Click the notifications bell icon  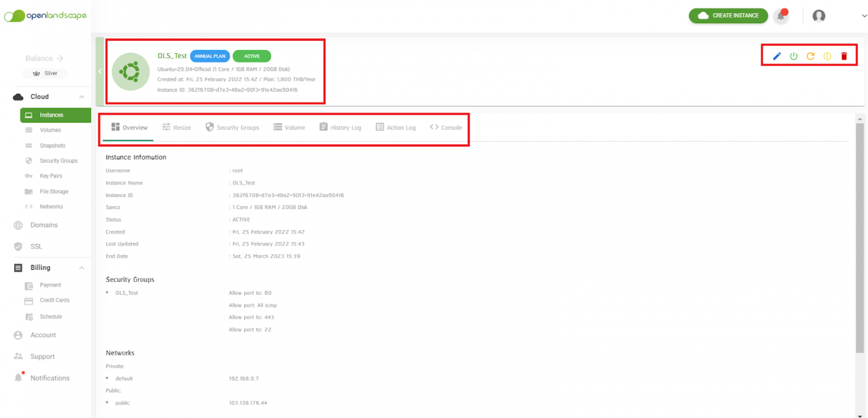click(x=782, y=15)
